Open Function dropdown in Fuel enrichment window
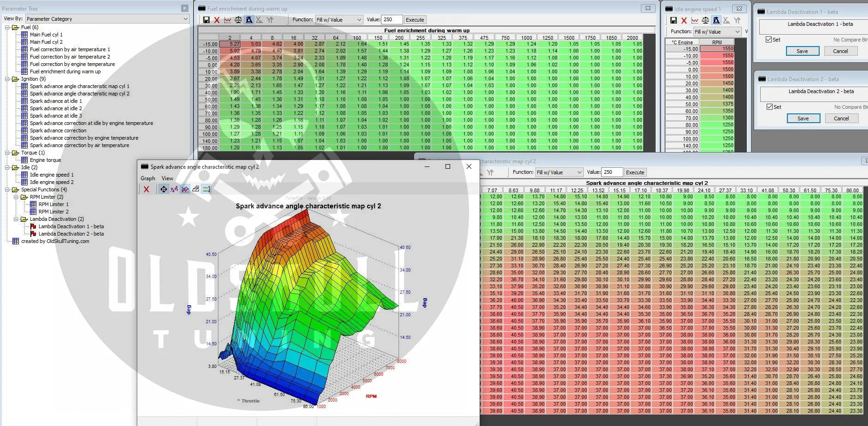Image resolution: width=868 pixels, height=426 pixels. [339, 20]
